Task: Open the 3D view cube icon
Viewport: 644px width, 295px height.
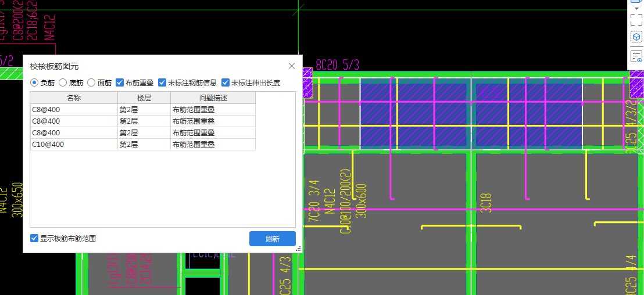Action: [x=636, y=2]
